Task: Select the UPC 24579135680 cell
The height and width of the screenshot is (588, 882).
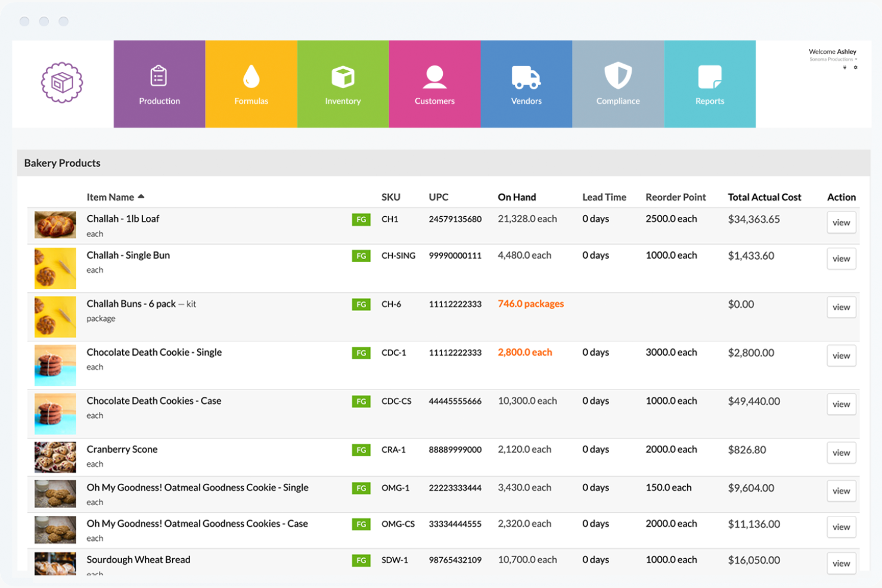Action: coord(455,219)
